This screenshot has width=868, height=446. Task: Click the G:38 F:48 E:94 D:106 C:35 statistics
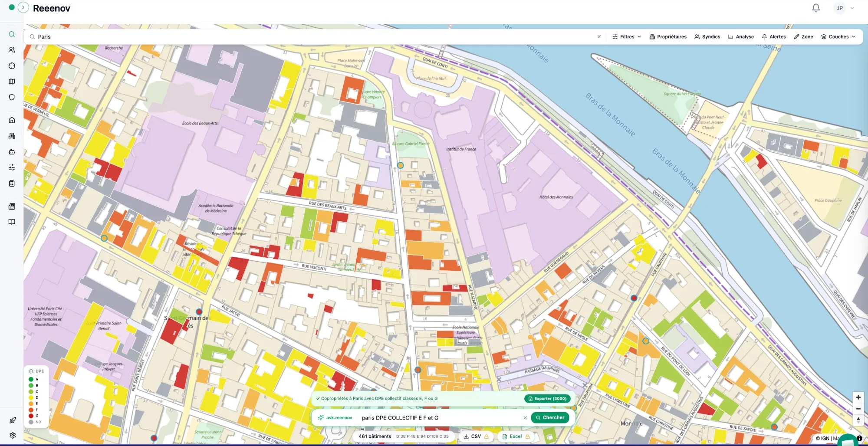click(422, 436)
